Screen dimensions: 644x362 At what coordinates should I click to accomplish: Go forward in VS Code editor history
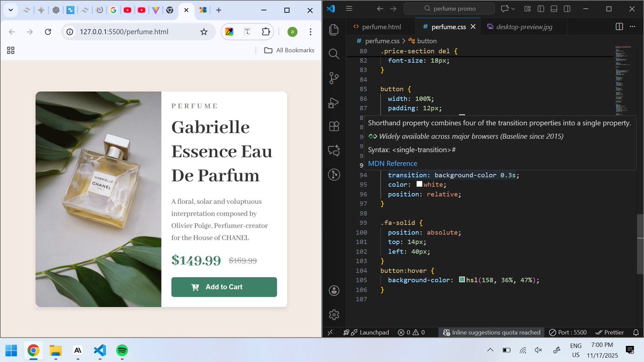(x=393, y=9)
